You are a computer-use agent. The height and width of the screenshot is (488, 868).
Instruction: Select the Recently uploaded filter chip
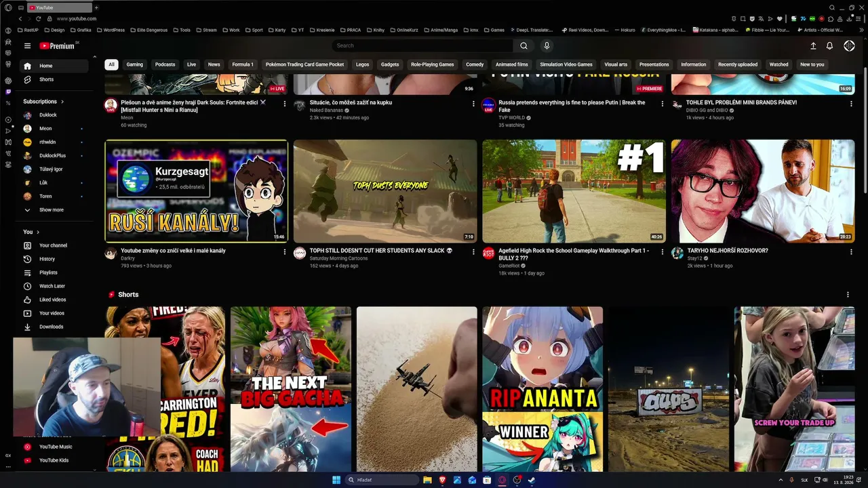point(738,64)
